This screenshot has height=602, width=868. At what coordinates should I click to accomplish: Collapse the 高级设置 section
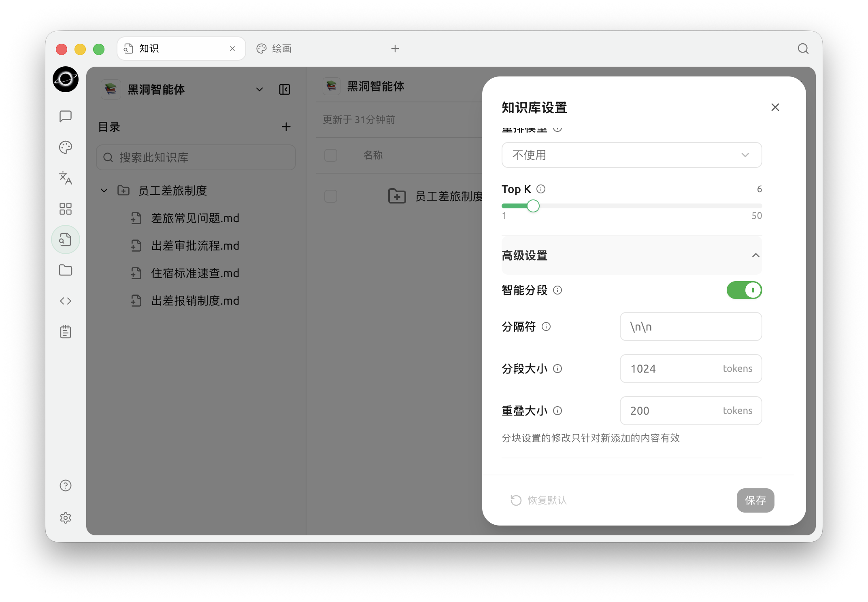[632, 256]
